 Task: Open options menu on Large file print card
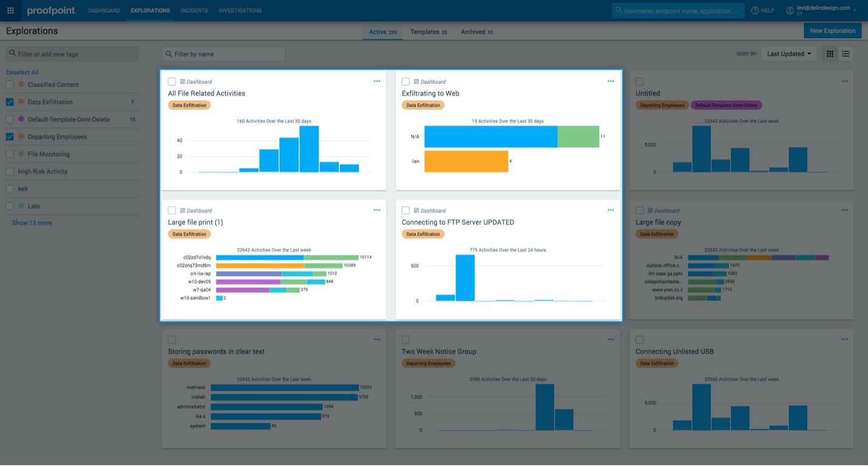coord(377,210)
